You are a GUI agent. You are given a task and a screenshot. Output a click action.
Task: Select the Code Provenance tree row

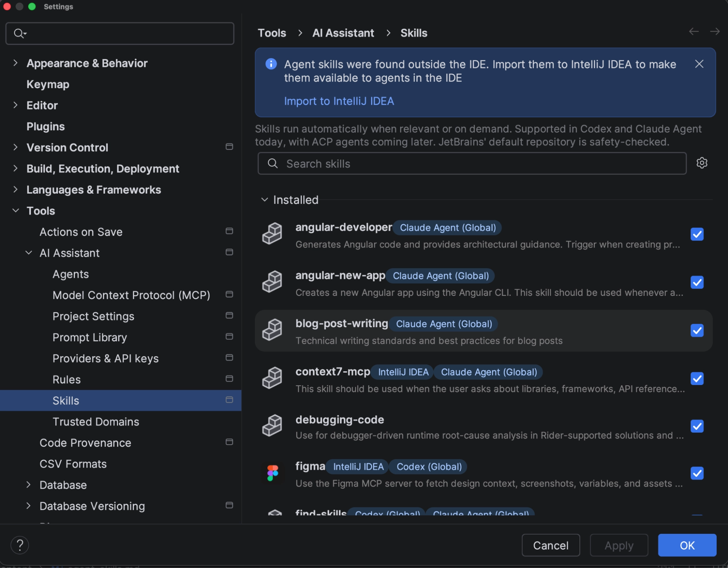tap(121, 443)
